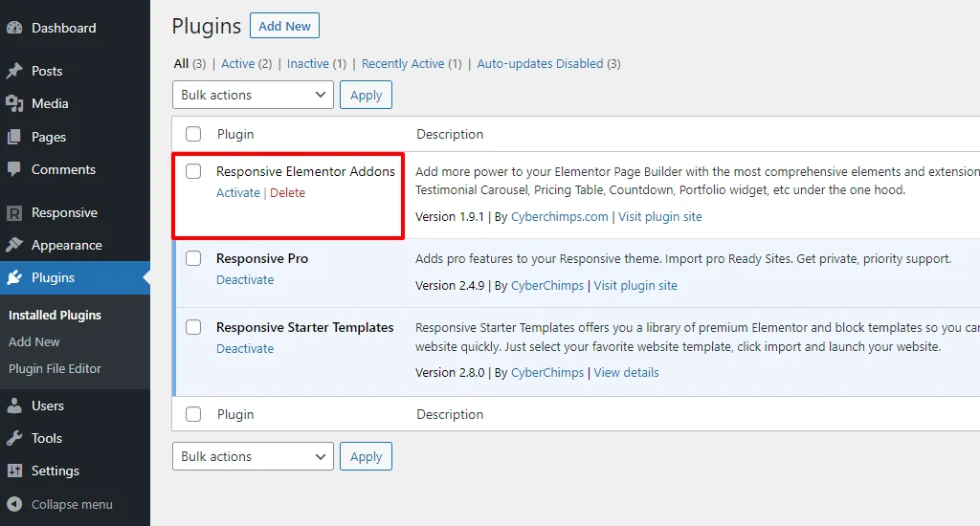Open CyberChimps author link for Starter Templates
The height and width of the screenshot is (526, 980).
click(x=547, y=373)
